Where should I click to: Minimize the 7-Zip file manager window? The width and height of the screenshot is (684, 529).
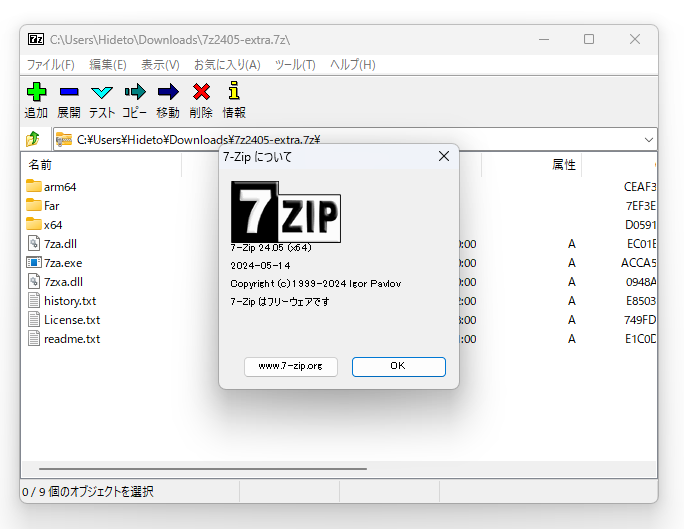coord(544,39)
